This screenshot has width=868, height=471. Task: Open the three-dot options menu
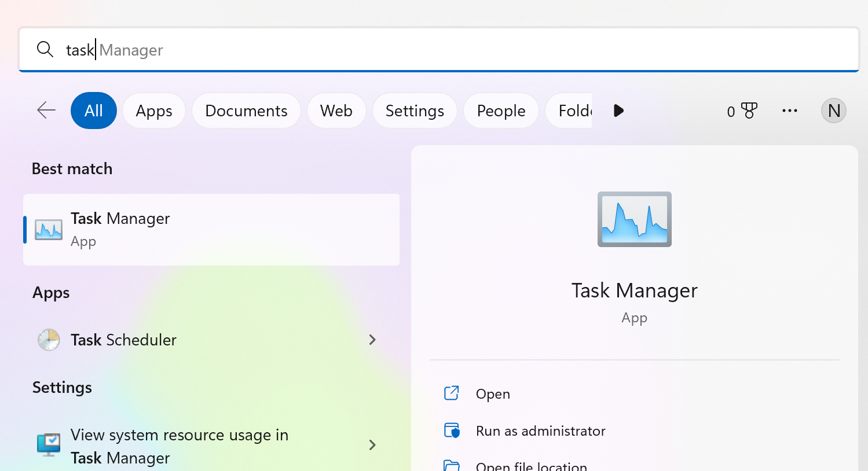(x=790, y=111)
